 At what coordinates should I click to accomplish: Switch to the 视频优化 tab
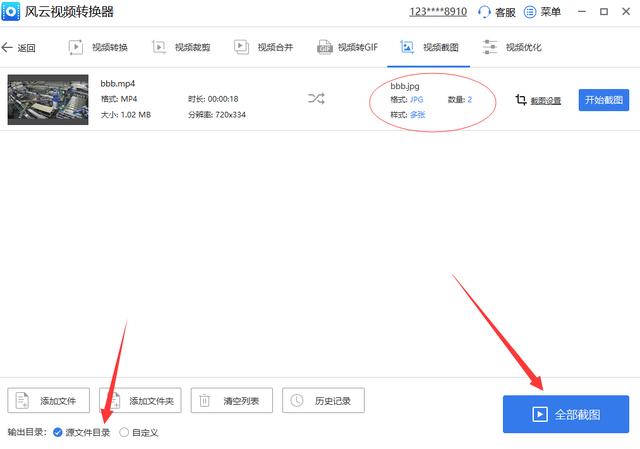tap(512, 47)
